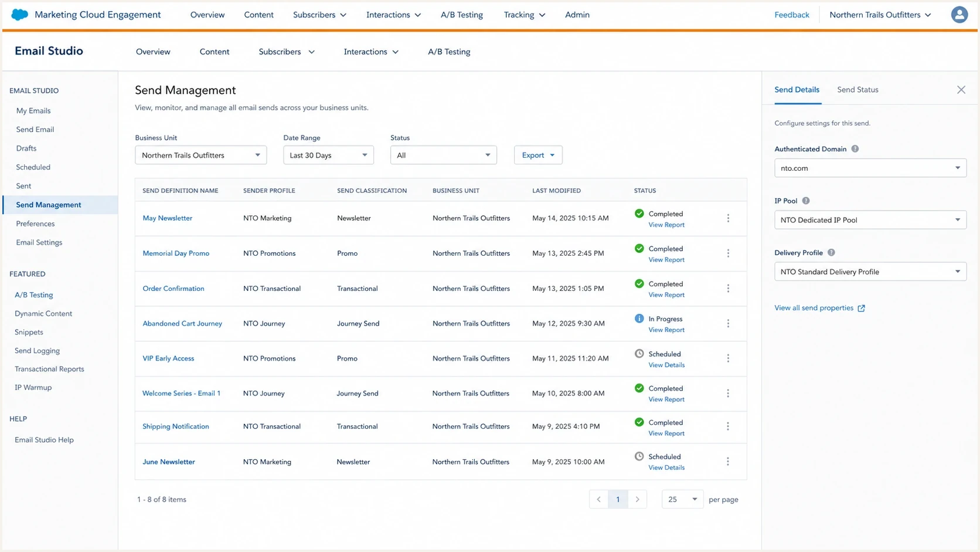The height and width of the screenshot is (552, 980).
Task: Open help tooltip for Delivery Profile
Action: [x=831, y=253]
